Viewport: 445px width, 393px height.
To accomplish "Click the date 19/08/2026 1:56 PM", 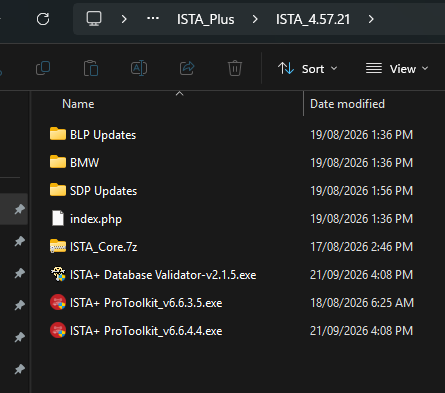I will click(362, 191).
